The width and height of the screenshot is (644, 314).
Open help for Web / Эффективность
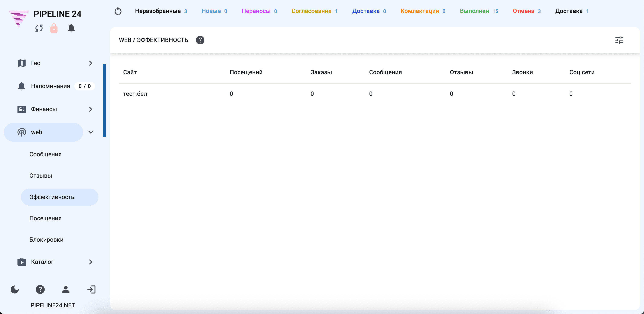pos(200,40)
